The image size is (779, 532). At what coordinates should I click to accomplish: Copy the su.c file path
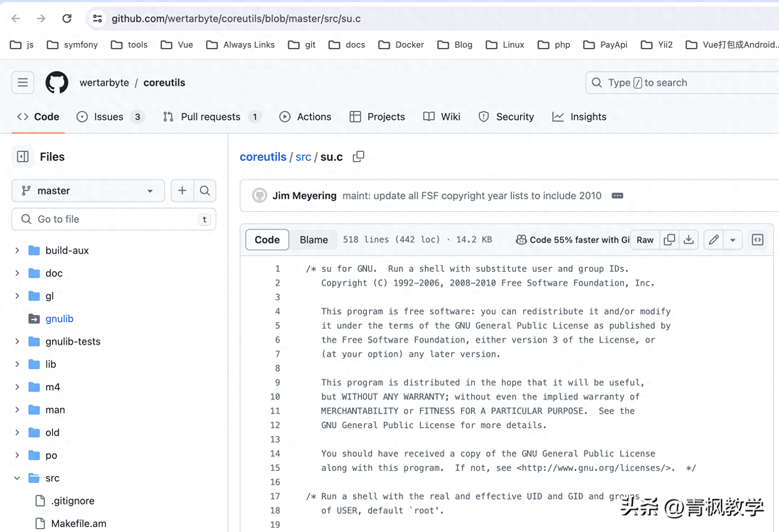click(358, 156)
